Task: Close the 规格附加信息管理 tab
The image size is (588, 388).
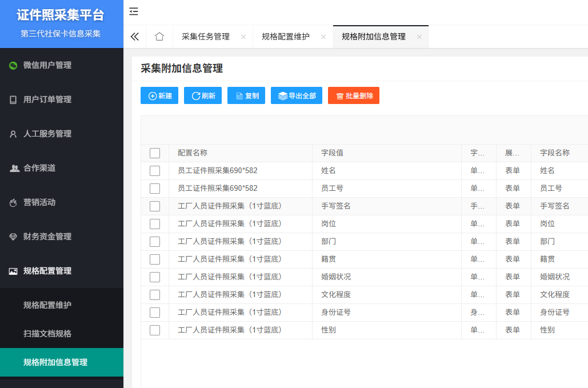Action: click(x=419, y=37)
